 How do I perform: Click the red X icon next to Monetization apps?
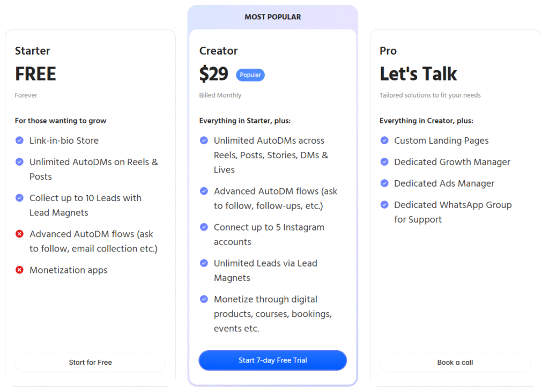click(19, 270)
